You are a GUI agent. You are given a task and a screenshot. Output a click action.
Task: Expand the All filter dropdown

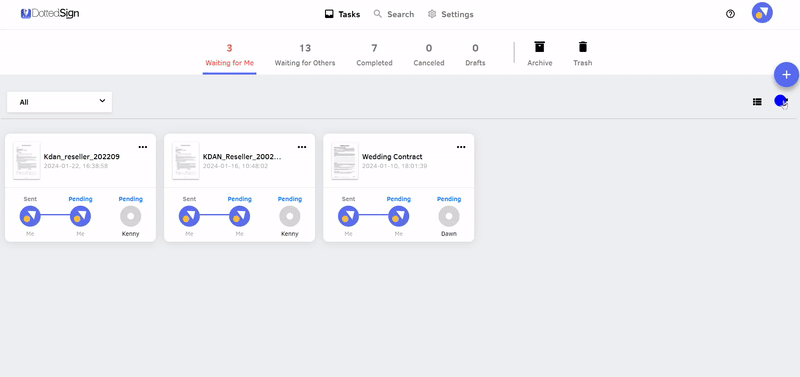[60, 102]
